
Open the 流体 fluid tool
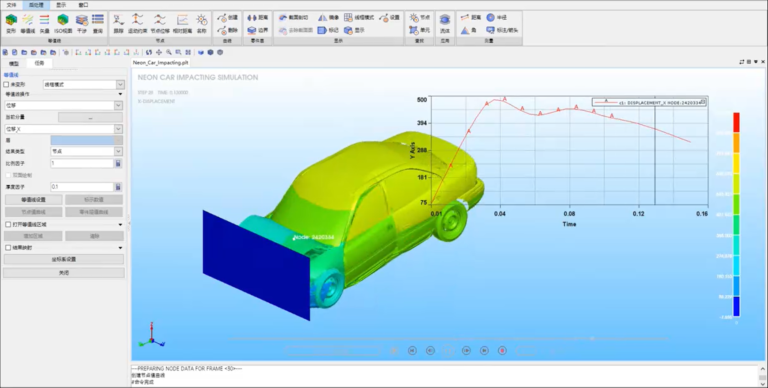click(445, 24)
